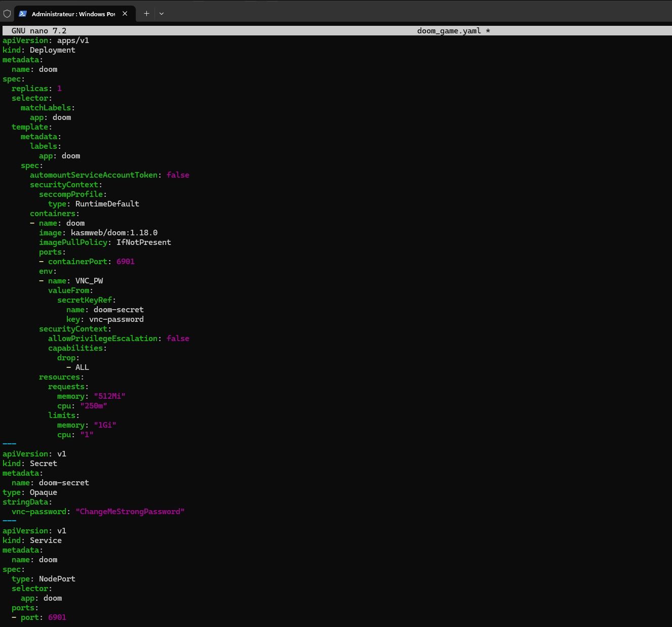Click the 'kind: Service' line
This screenshot has width=672, height=627.
coord(32,540)
